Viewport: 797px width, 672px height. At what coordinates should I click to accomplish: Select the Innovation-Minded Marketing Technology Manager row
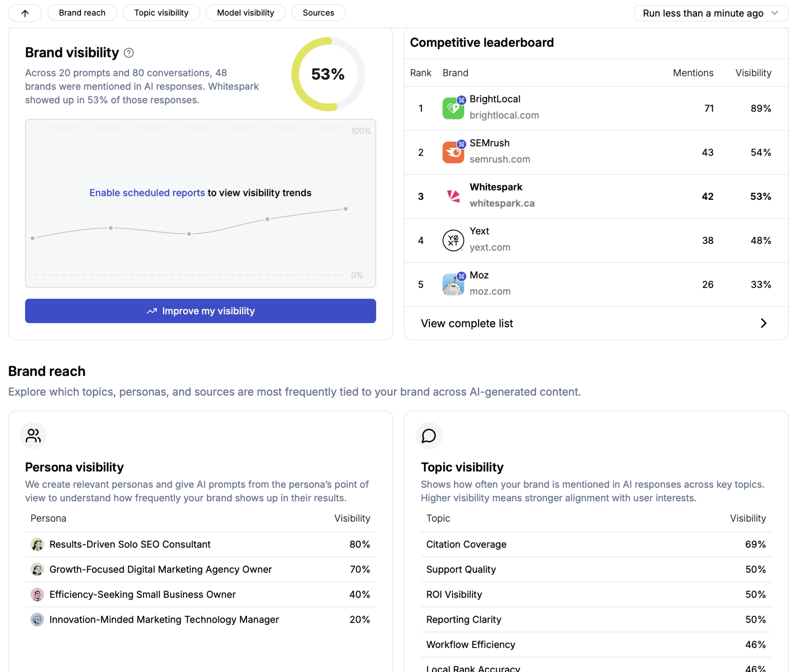[200, 619]
